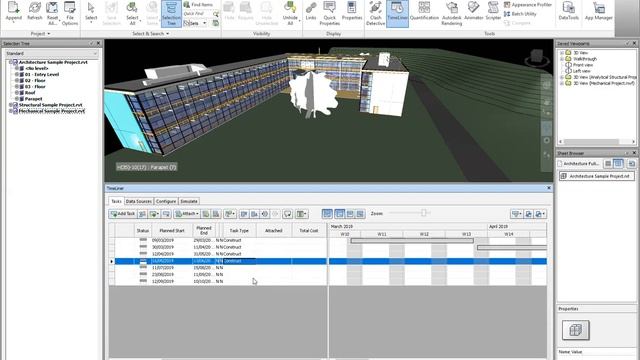The image size is (640, 360).
Task: Open the Quantification tool
Action: [x=424, y=11]
